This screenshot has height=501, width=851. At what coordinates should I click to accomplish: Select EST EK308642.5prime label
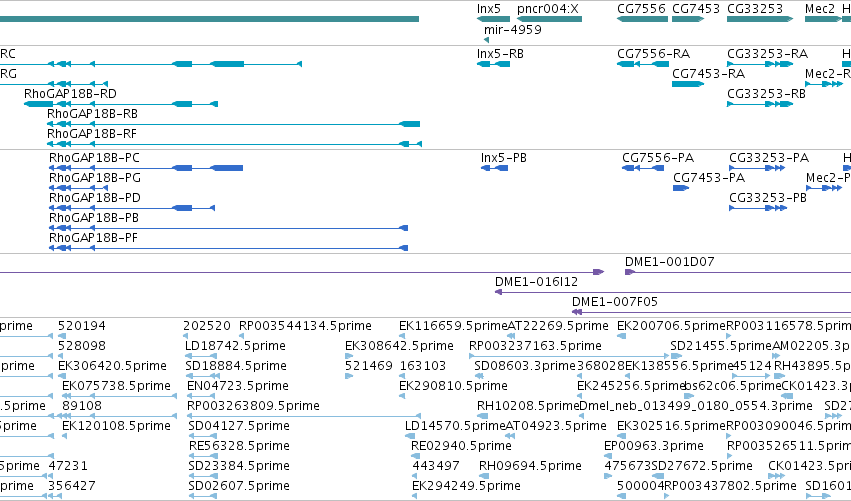[x=399, y=346]
